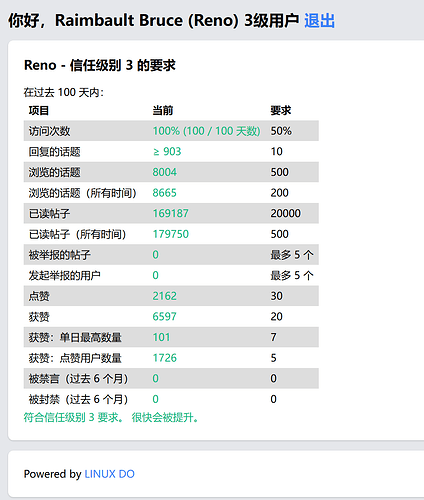Image resolution: width=424 pixels, height=500 pixels.
Task: Select the row label '获赞: 单日最高数量'
Action: [x=75, y=338]
